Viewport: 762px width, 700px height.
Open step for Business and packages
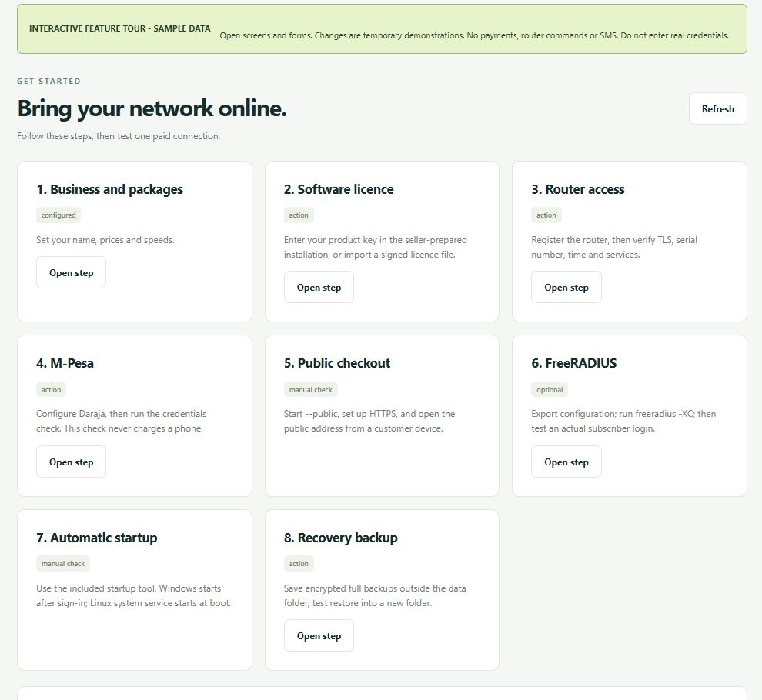(x=71, y=272)
